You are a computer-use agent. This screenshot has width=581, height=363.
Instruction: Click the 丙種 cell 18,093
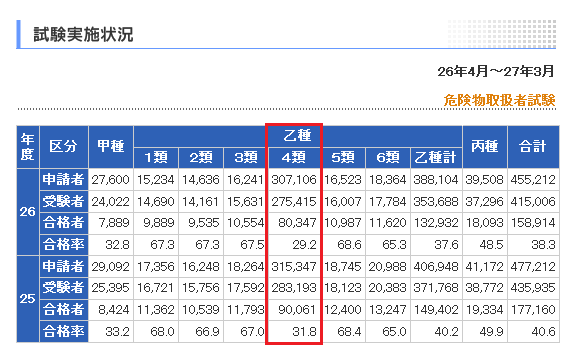[485, 223]
